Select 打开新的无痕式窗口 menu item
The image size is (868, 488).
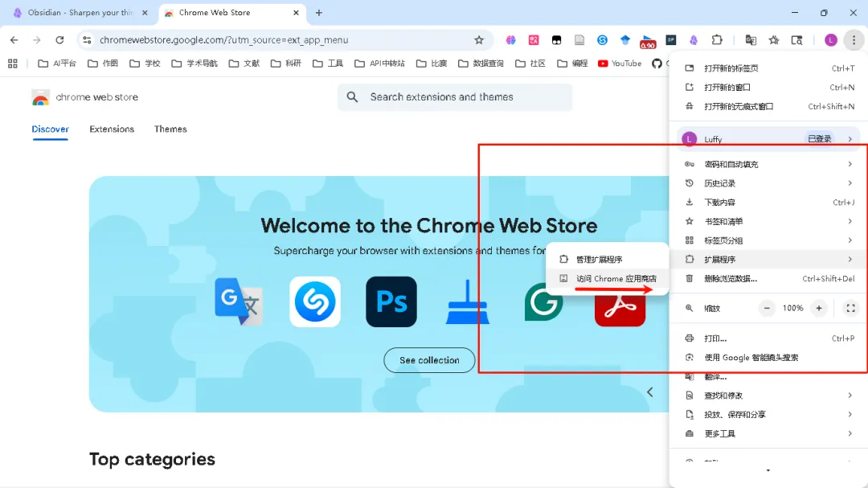tap(768, 106)
